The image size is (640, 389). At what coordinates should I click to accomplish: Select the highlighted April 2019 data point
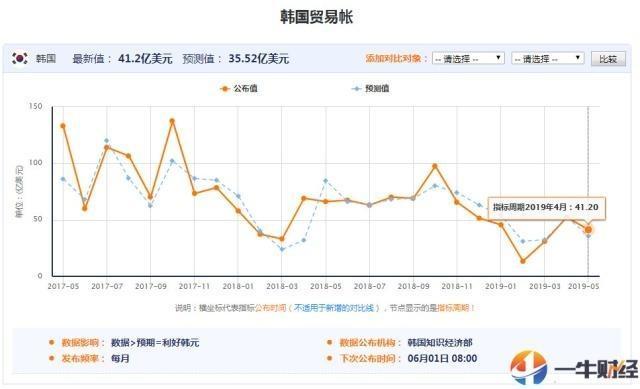[588, 230]
